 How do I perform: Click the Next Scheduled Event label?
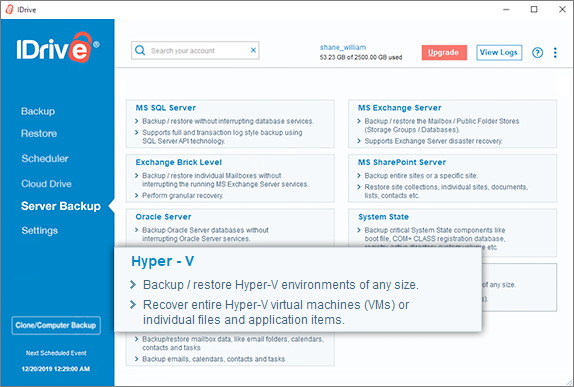(x=56, y=353)
